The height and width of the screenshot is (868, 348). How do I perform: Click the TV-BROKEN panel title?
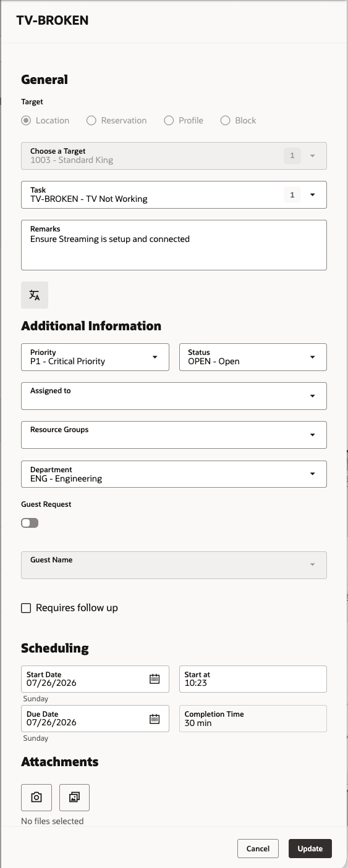[53, 20]
